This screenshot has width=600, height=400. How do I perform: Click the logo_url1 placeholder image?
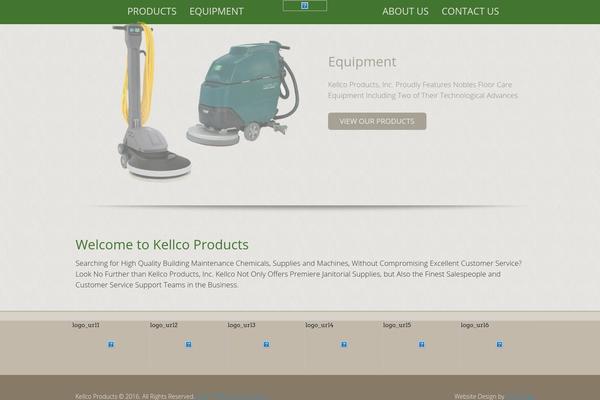(x=111, y=344)
